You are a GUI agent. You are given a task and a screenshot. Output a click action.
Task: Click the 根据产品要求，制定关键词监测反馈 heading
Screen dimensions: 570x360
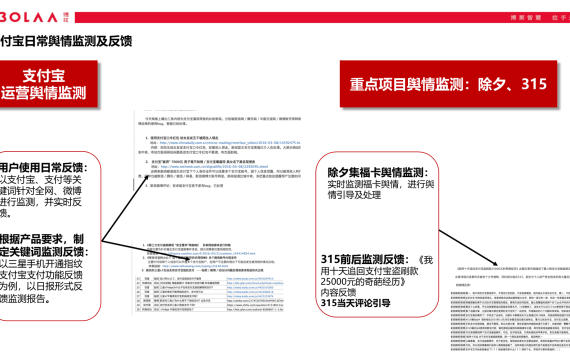click(x=44, y=245)
